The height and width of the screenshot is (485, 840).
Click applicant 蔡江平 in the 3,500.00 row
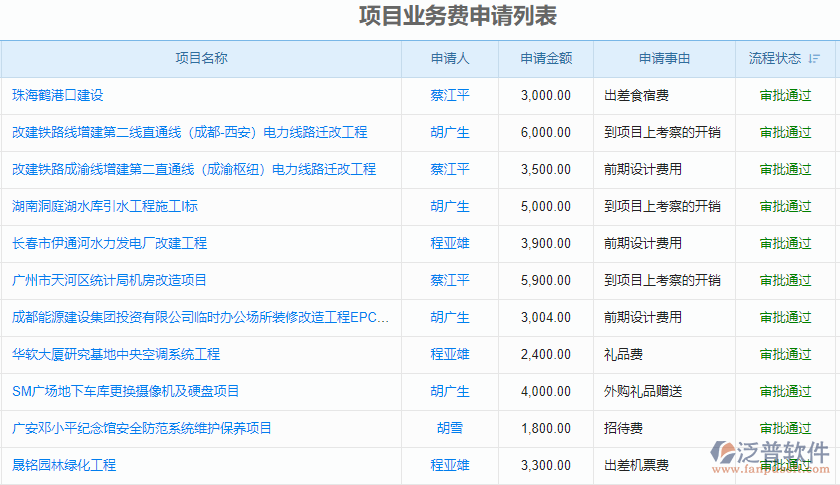450,169
